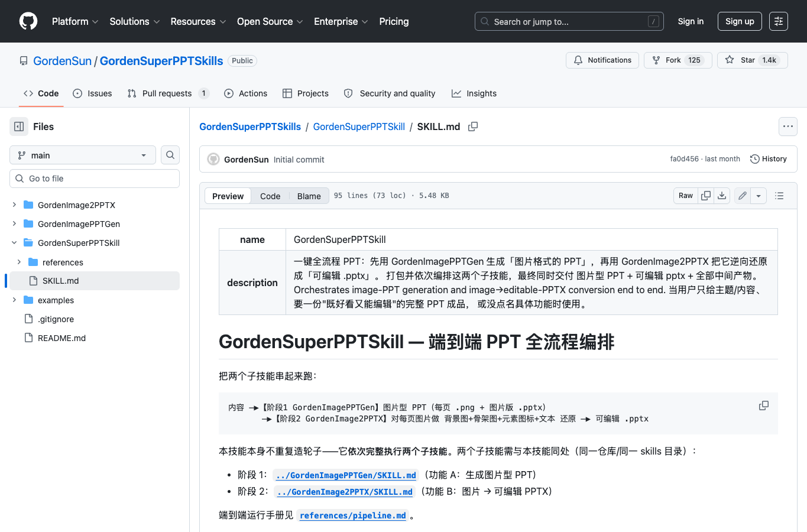Click the Notifications bell button
The image size is (807, 532).
[602, 60]
